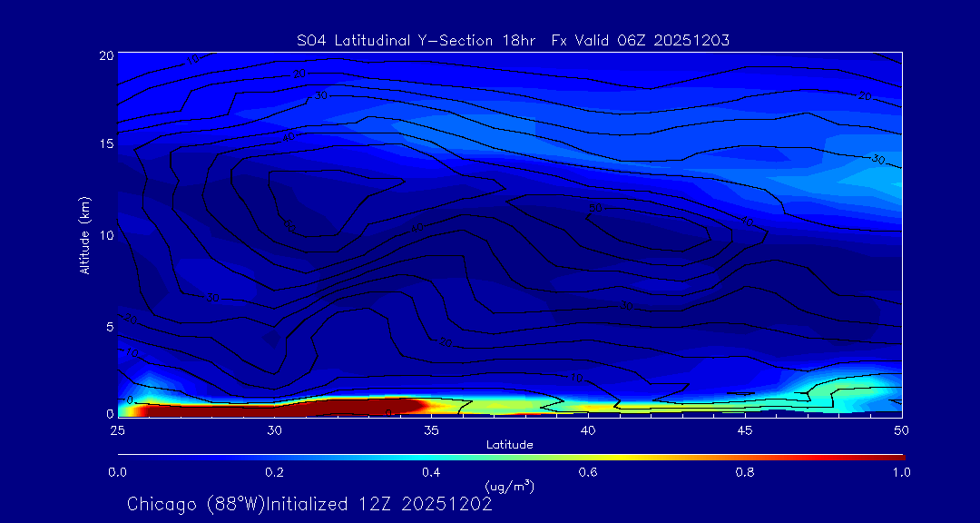Click latitude axis tick label 30
The image size is (980, 523).
coord(274,429)
